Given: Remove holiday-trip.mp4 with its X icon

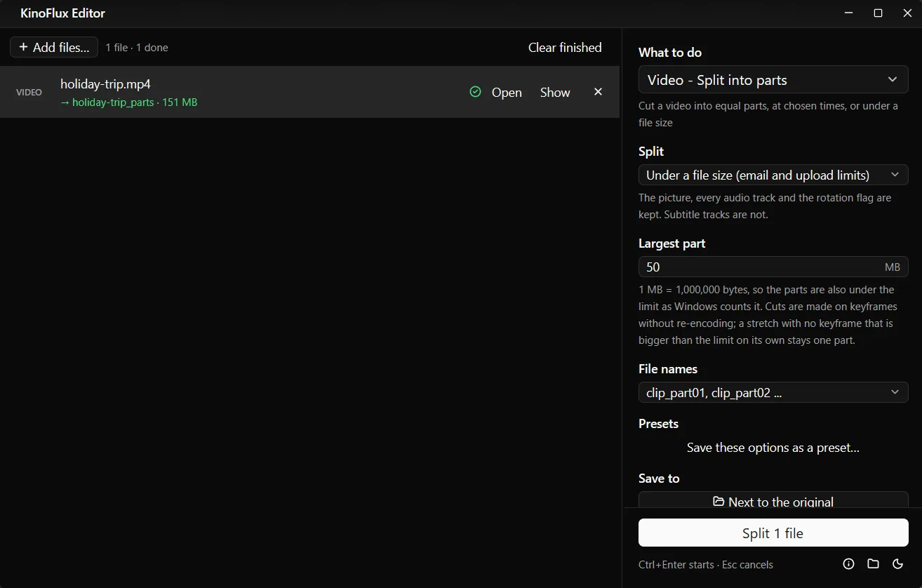Looking at the screenshot, I should click(598, 92).
